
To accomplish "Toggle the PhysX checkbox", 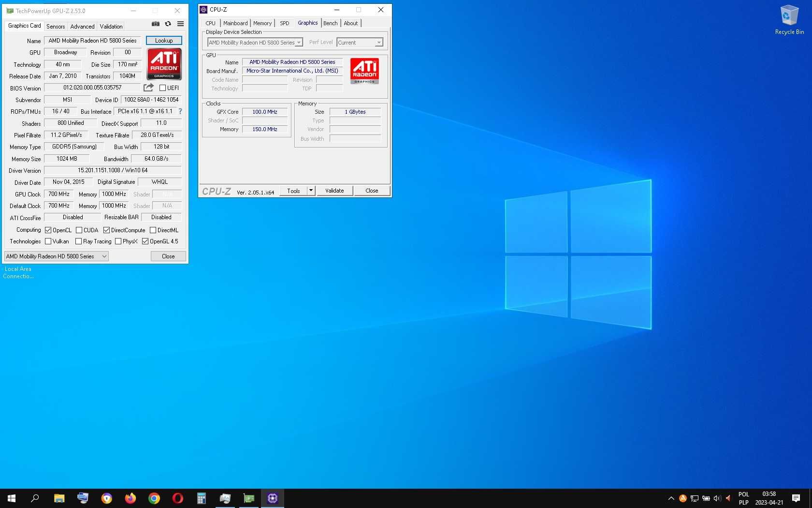I will 118,241.
